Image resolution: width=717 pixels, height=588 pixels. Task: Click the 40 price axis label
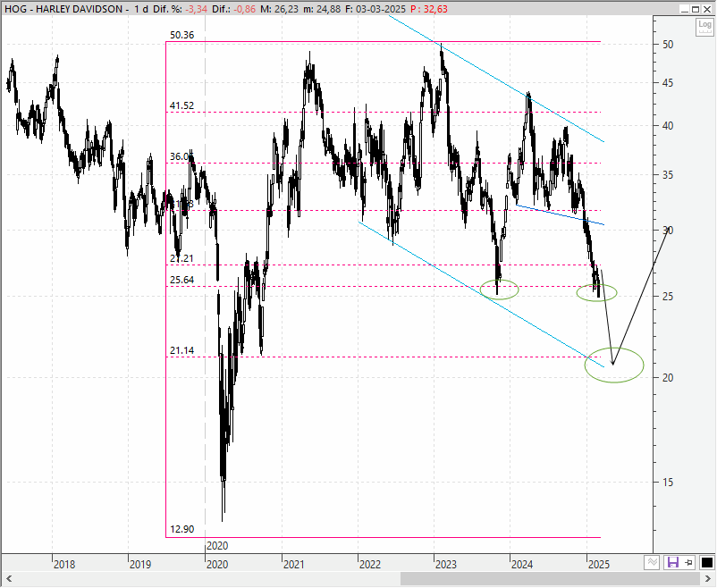tap(668, 126)
